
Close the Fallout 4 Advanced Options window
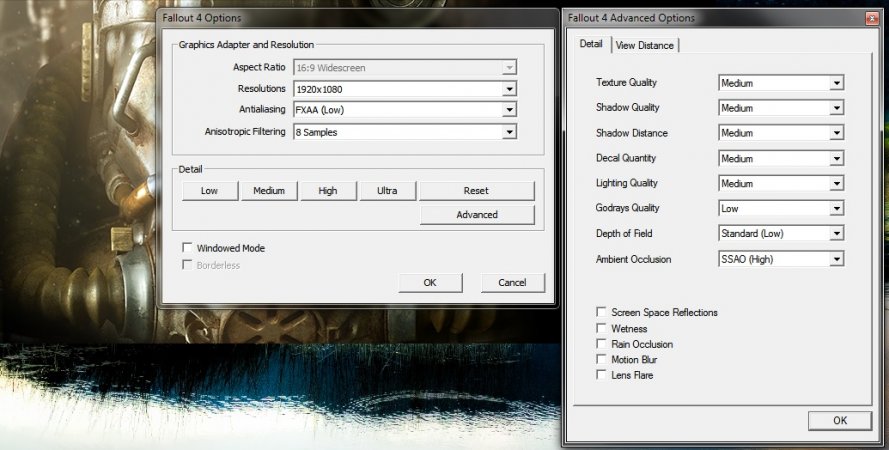[x=872, y=18]
